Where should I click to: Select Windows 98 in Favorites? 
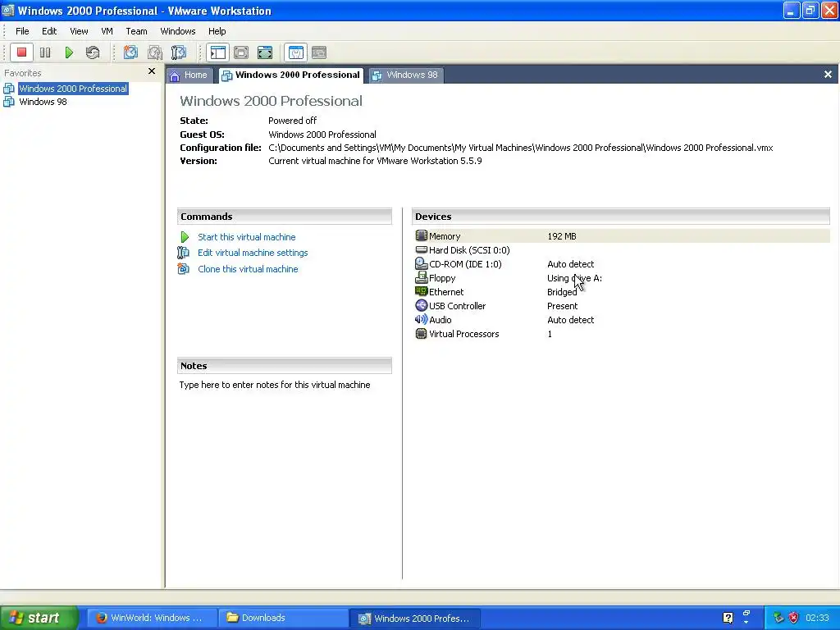(x=43, y=102)
